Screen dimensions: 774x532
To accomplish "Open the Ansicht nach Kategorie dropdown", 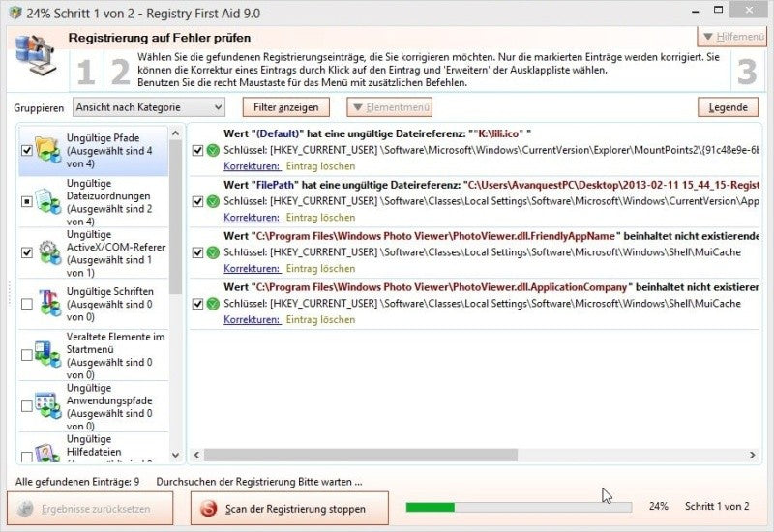I will pos(149,107).
